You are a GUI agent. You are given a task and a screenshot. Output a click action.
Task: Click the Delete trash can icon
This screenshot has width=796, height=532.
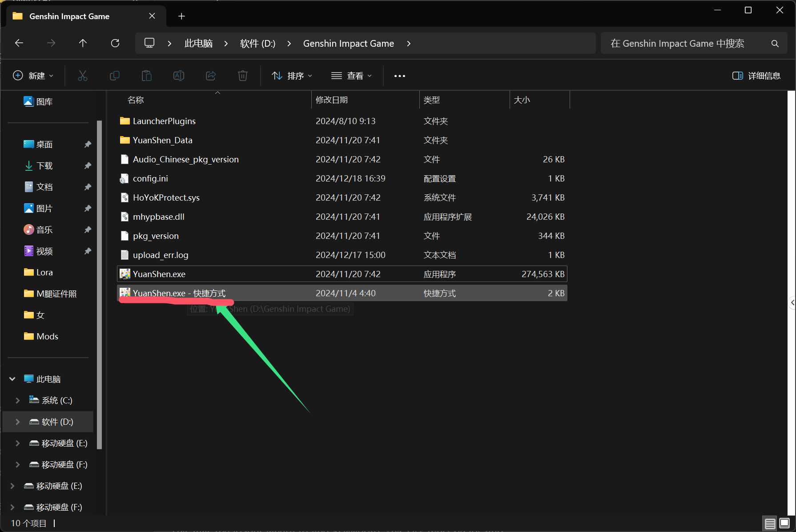click(242, 76)
